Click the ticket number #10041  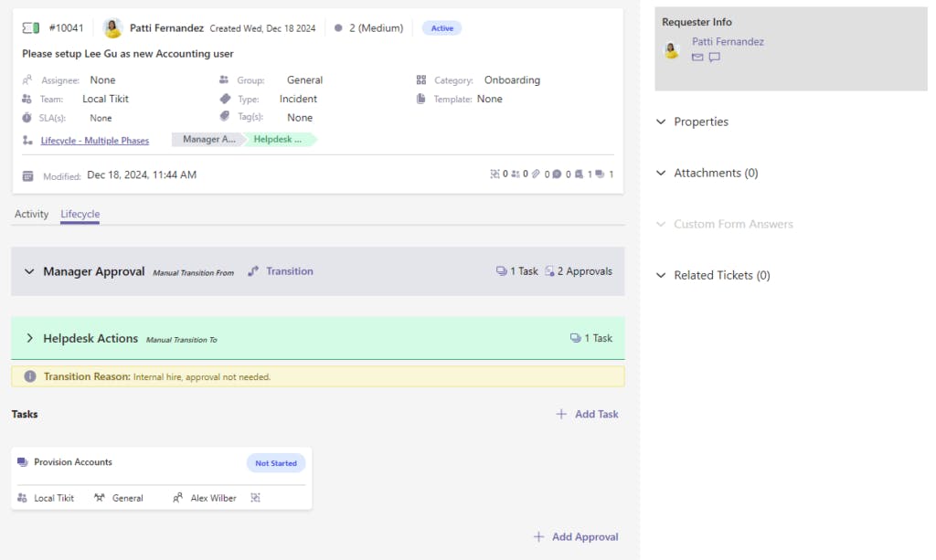coord(66,28)
